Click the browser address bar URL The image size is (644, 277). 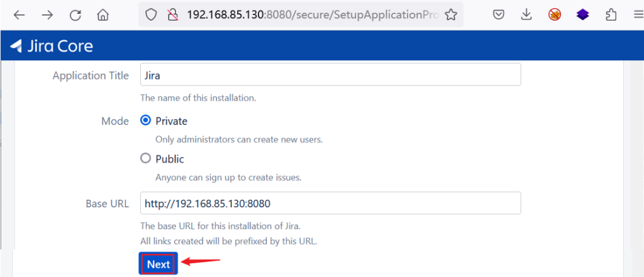click(x=313, y=15)
